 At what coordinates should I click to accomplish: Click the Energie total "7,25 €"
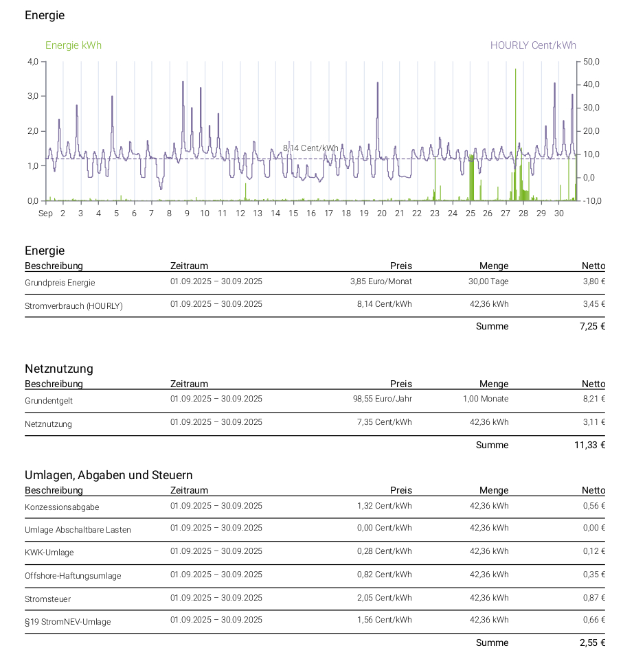click(x=591, y=326)
